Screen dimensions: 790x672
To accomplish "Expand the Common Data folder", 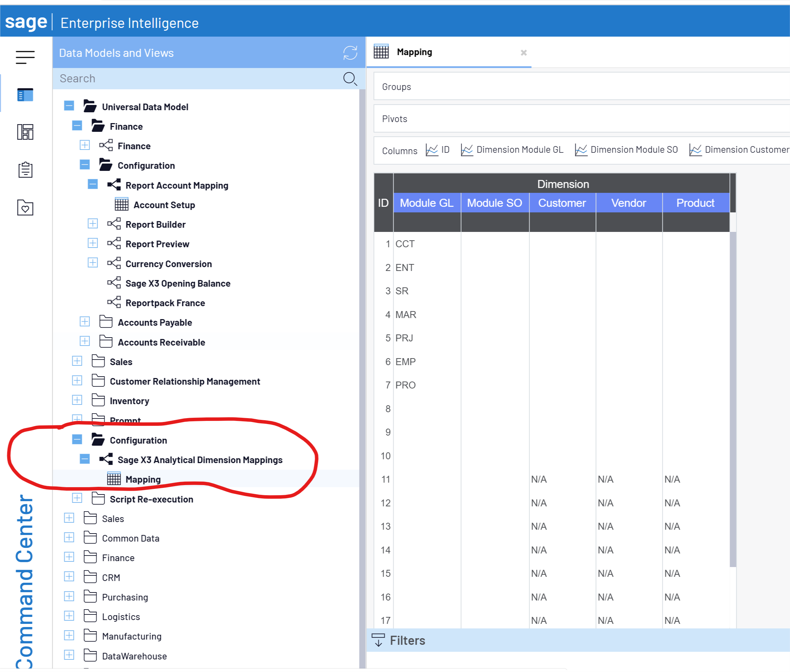I will [x=69, y=538].
